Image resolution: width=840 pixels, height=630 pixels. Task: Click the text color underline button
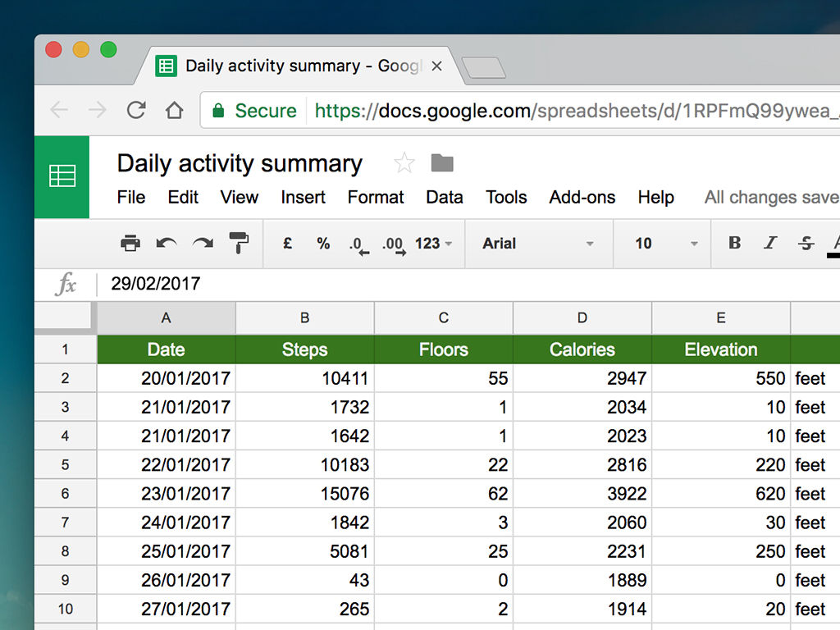835,244
